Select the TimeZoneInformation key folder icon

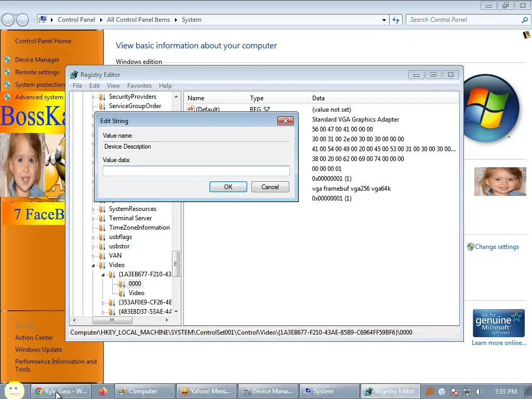pyautogui.click(x=102, y=228)
